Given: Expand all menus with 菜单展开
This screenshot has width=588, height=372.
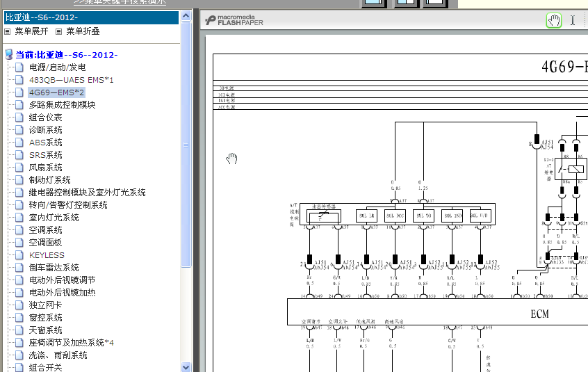Looking at the screenshot, I should [x=31, y=31].
